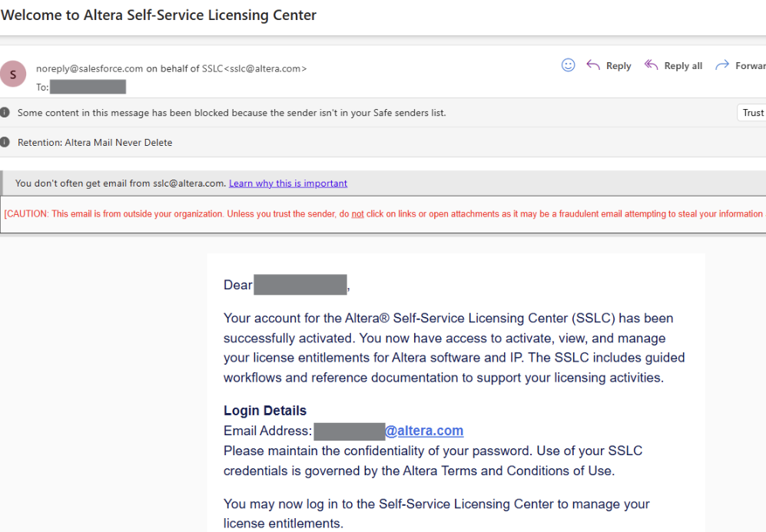Screen dimensions: 766x532
Task: Click the @altera.com email address link
Action: (424, 431)
